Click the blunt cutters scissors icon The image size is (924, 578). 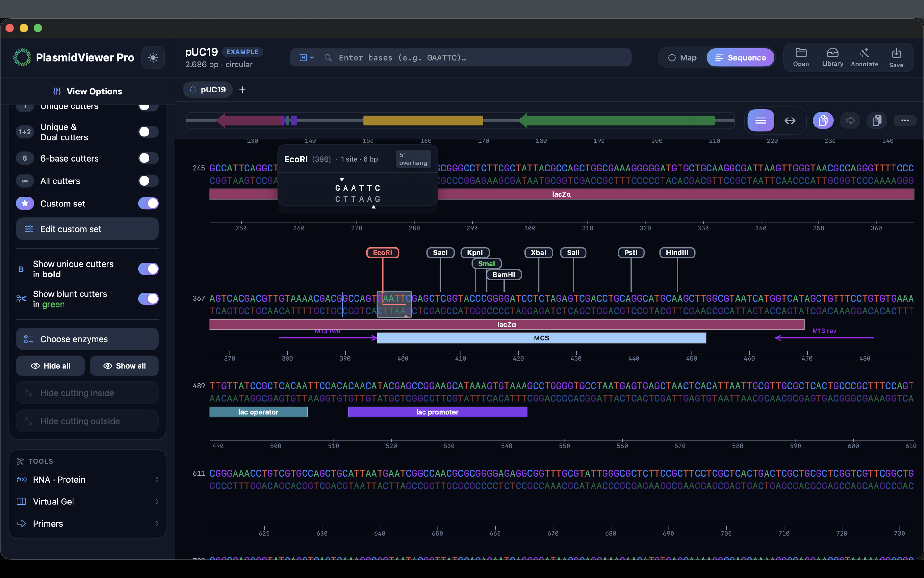[x=21, y=299]
